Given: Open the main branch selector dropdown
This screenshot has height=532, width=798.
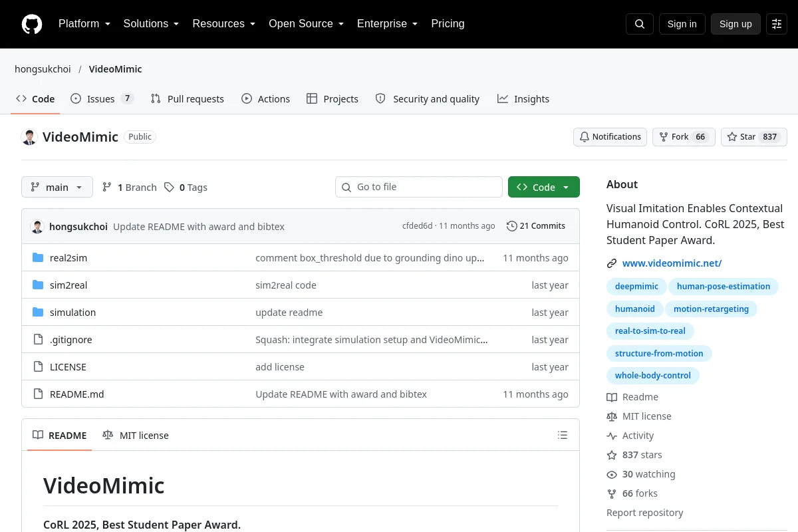Looking at the screenshot, I should tap(57, 188).
